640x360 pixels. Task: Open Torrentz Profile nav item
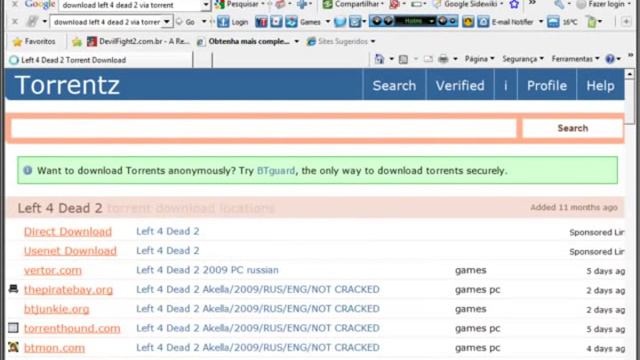click(x=547, y=85)
